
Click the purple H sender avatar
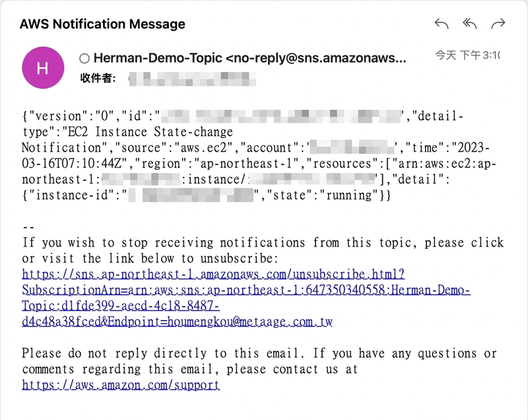[43, 68]
